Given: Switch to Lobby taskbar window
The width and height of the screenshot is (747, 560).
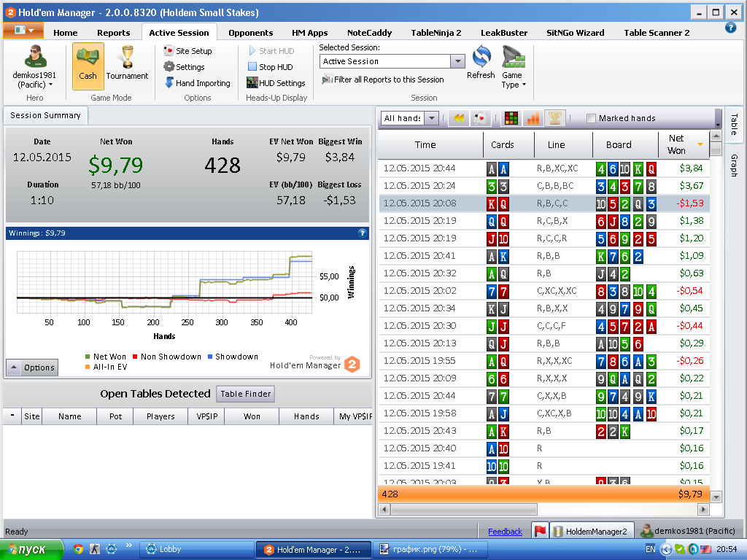Looking at the screenshot, I should click(x=196, y=550).
